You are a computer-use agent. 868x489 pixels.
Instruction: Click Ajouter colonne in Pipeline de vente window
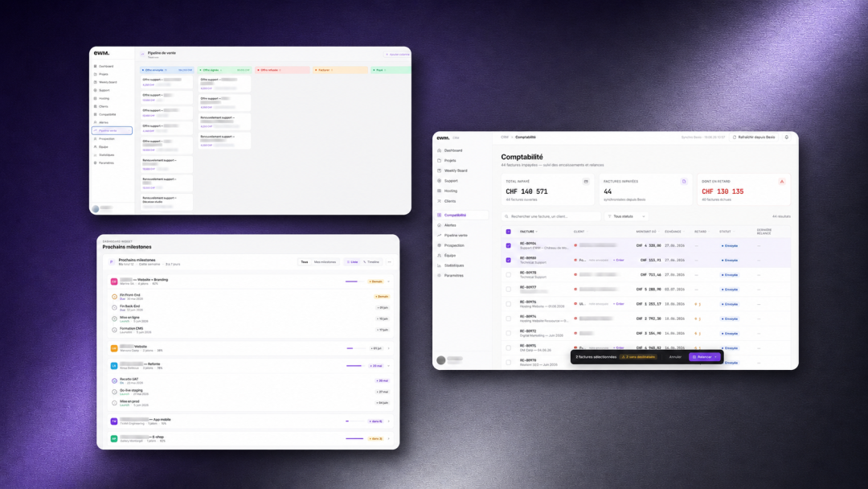coord(398,54)
